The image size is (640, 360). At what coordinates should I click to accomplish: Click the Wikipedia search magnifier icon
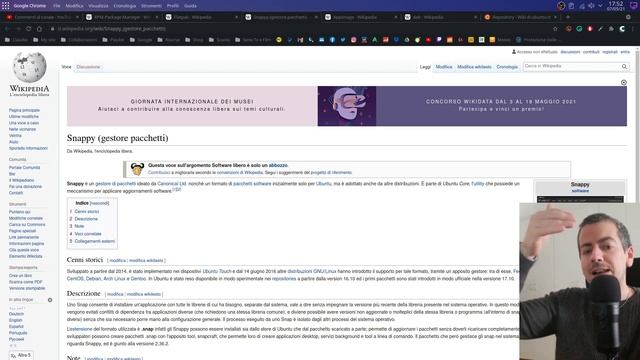[x=624, y=67]
